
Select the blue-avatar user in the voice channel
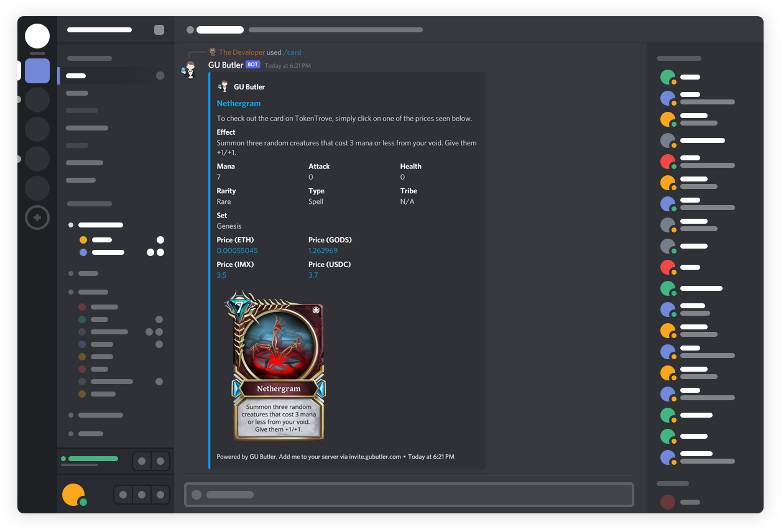(83, 252)
